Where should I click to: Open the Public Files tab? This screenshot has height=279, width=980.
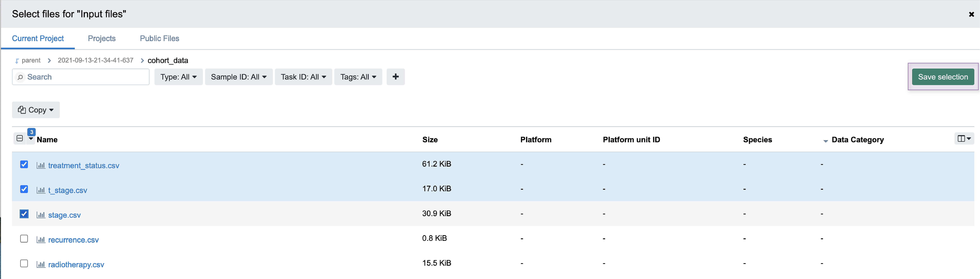point(159,38)
